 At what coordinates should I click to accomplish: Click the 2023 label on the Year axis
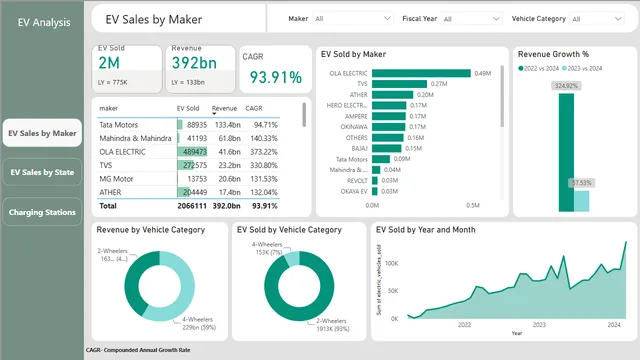click(x=539, y=325)
